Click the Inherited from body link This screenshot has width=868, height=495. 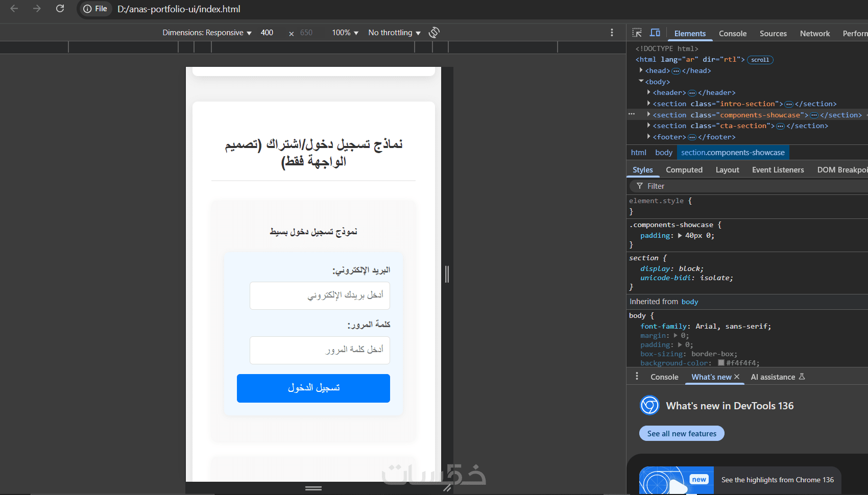click(690, 302)
